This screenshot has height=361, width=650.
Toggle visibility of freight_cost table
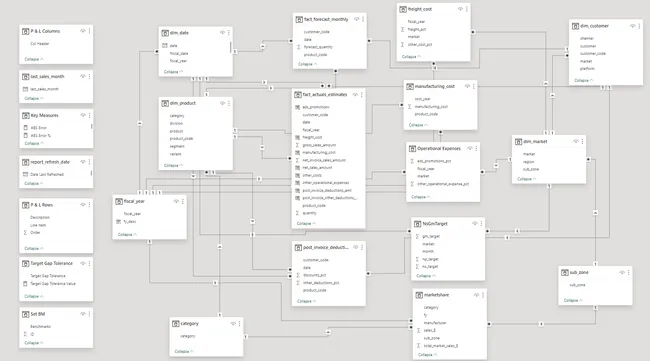[x=460, y=9]
